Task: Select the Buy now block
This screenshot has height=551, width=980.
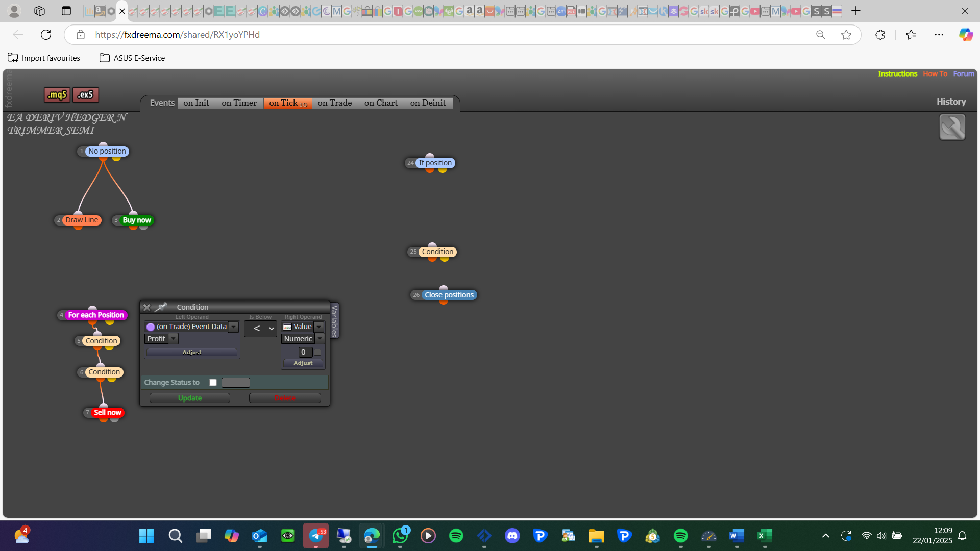Action: coord(137,220)
